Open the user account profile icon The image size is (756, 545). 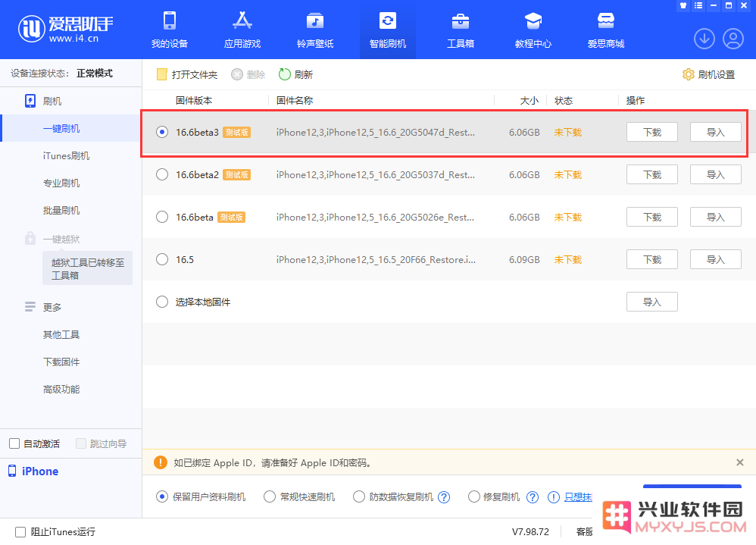tap(733, 39)
